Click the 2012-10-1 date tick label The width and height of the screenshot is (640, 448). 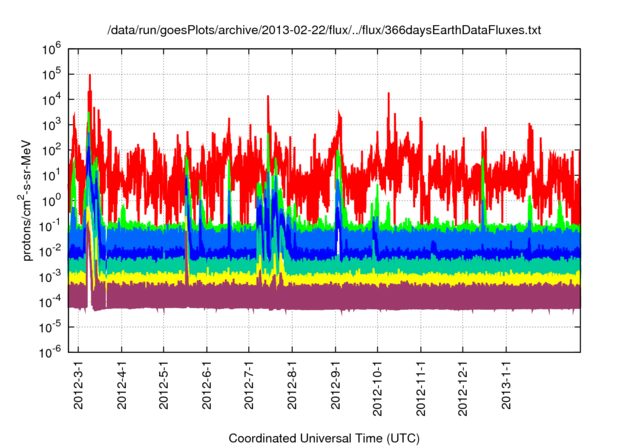[378, 386]
